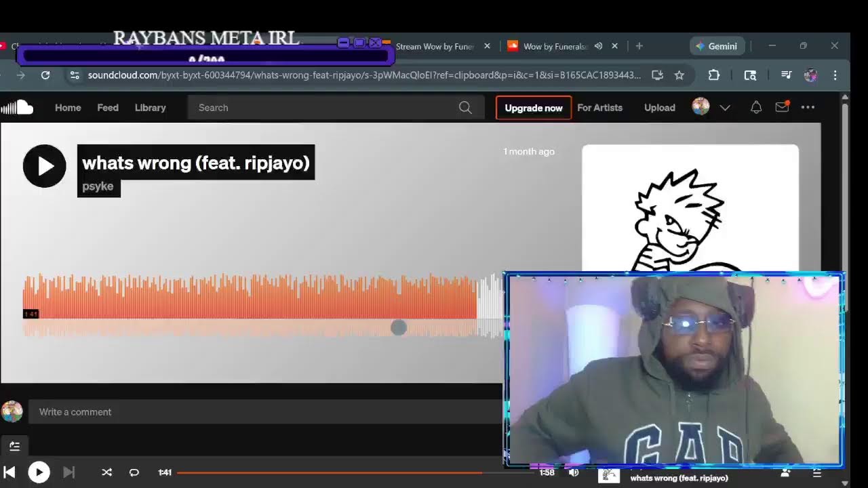Click the queue list icon below comment avatar
The width and height of the screenshot is (868, 488).
14,446
